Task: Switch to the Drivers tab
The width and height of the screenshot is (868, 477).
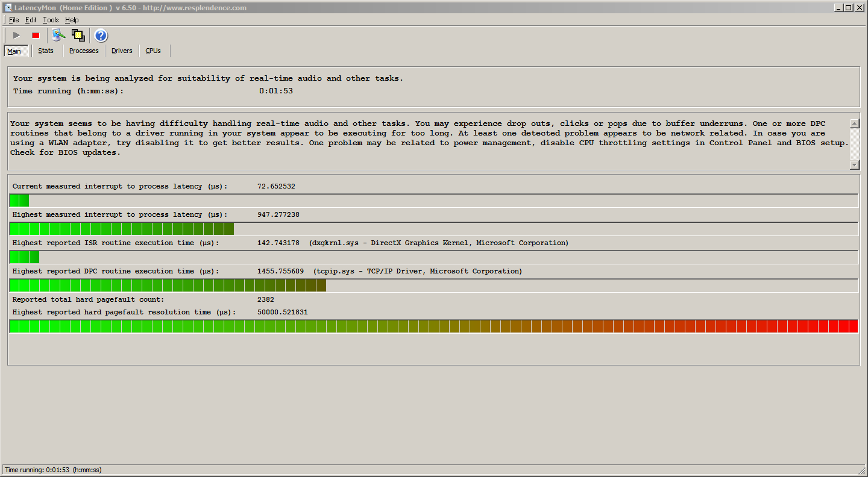Action: point(122,51)
